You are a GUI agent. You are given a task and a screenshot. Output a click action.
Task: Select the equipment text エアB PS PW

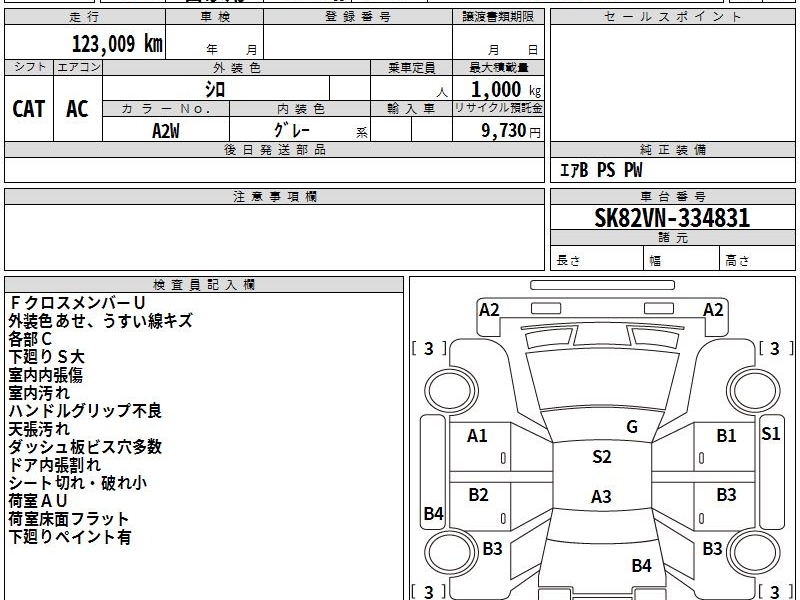point(601,170)
